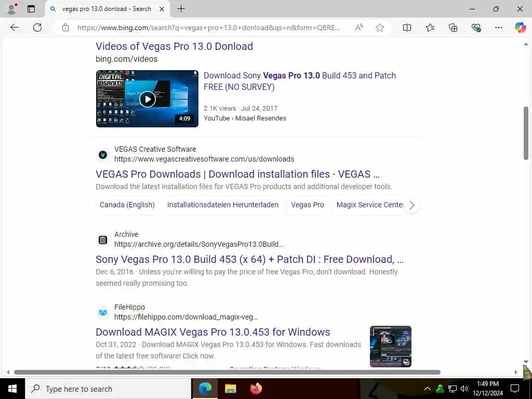Go back to previous page

[x=15, y=28]
